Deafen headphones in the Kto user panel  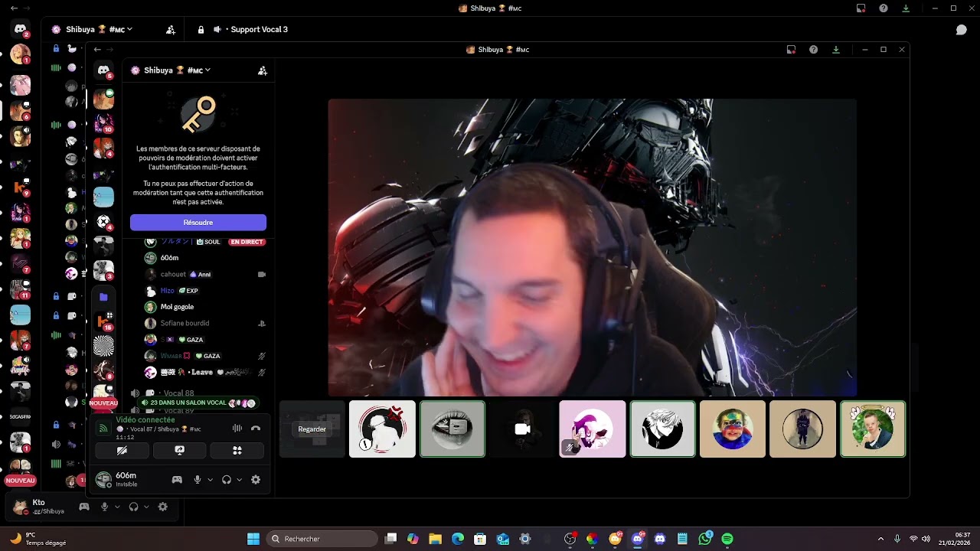(x=134, y=507)
